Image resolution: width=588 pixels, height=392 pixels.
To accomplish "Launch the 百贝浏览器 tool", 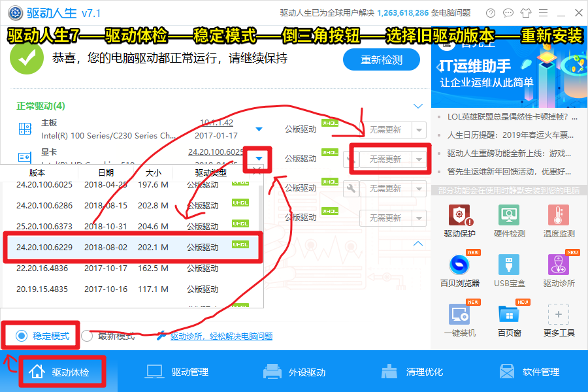I will click(459, 271).
